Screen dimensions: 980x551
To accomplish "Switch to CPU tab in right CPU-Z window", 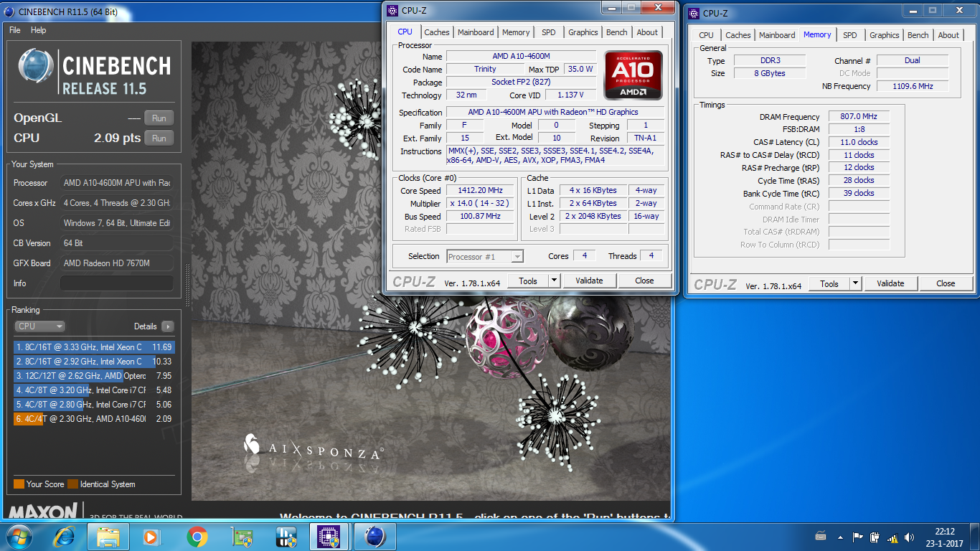I will tap(707, 35).
